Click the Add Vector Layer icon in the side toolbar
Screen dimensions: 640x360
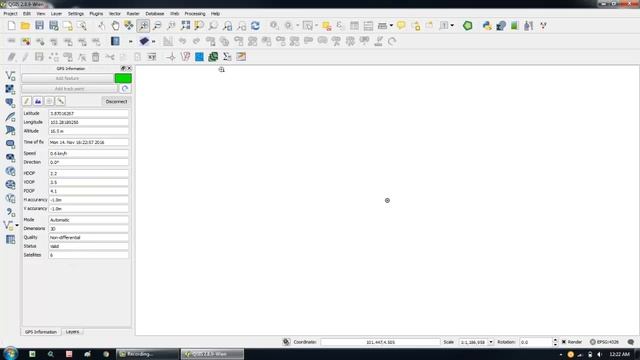coord(10,76)
